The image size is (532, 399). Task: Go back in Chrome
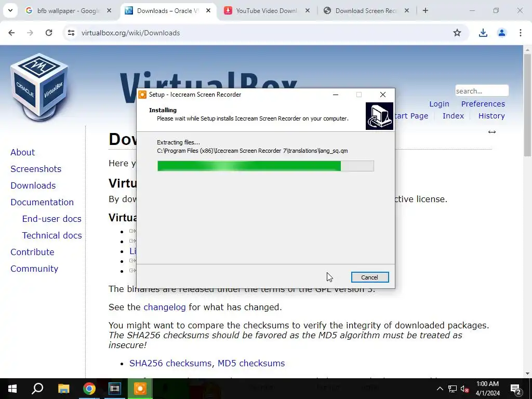pyautogui.click(x=11, y=33)
